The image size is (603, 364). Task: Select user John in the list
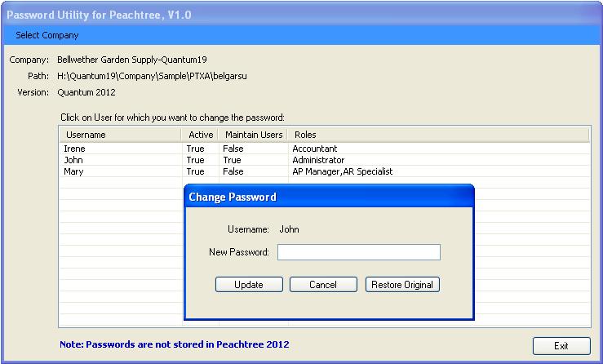[x=73, y=160]
